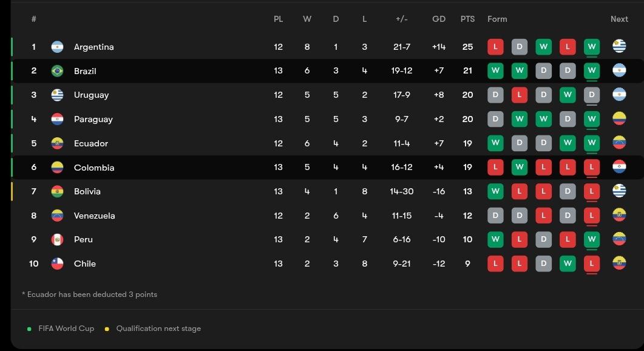Select Colombia's green W form badge
644x351 pixels.
[x=519, y=167]
